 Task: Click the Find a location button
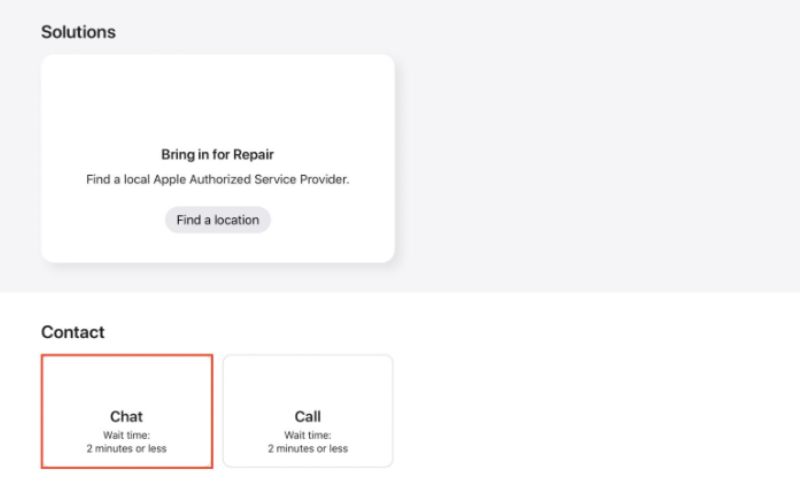(217, 220)
